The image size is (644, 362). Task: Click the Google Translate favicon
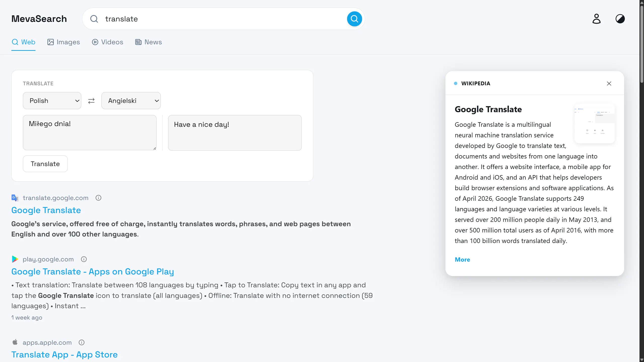coord(15,198)
